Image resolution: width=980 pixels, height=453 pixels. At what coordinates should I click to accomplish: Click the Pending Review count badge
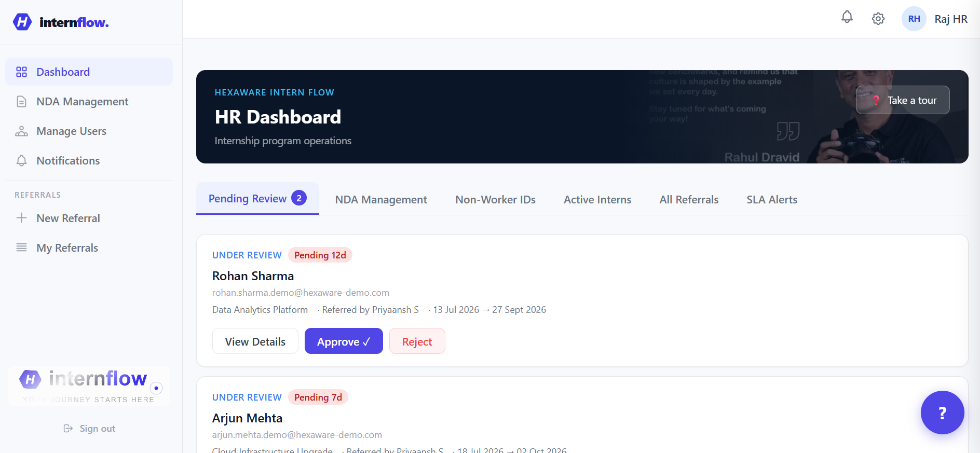tap(299, 198)
